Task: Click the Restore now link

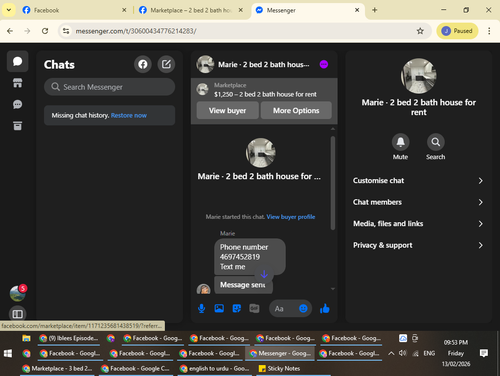Action: [129, 115]
